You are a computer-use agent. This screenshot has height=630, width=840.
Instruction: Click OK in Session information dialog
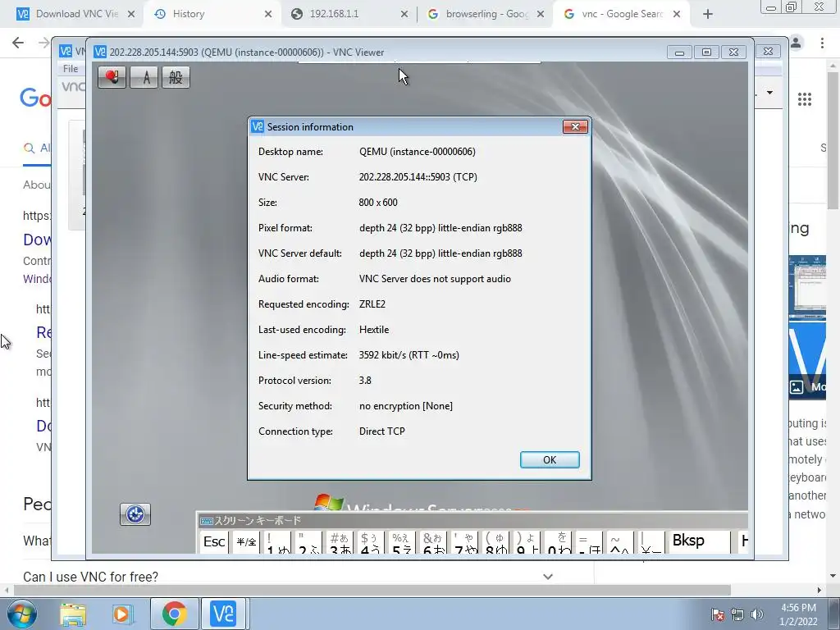[550, 459]
